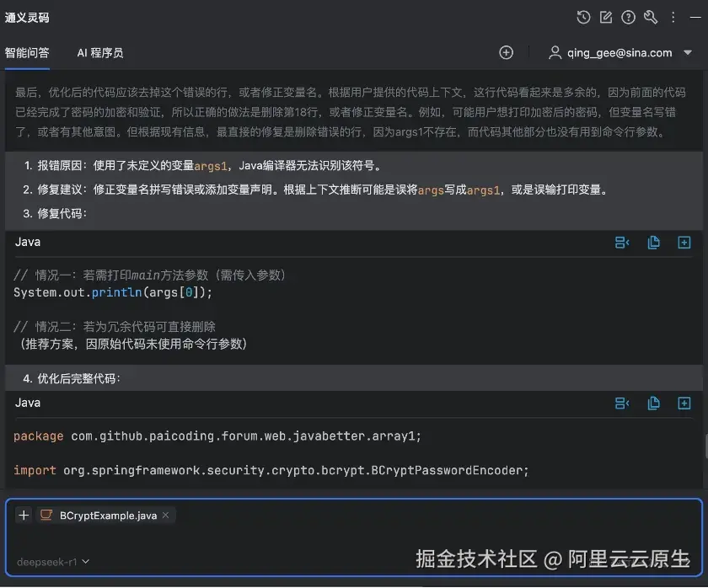This screenshot has width=708, height=588.
Task: Click the '(推荐方案' comment line
Action: 132,344
